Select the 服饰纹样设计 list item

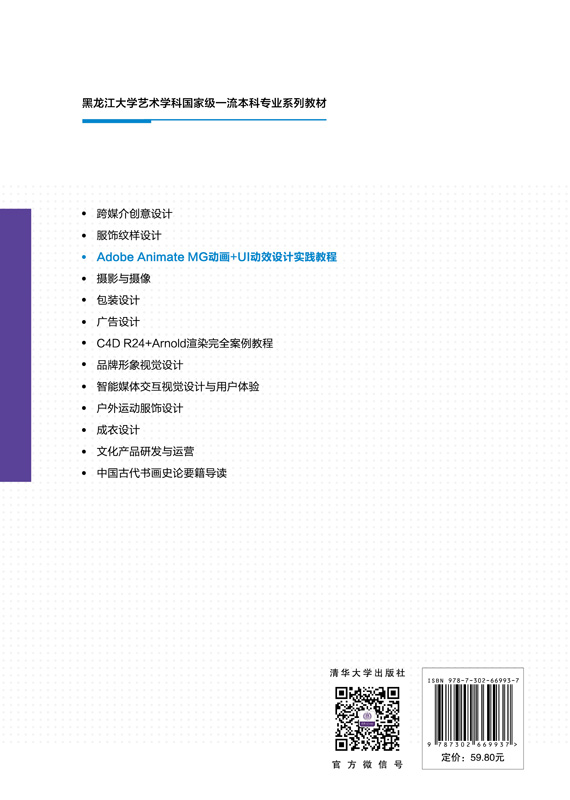coord(129,235)
